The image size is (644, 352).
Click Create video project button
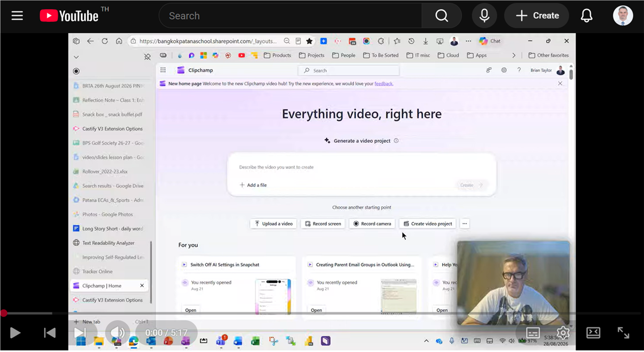[428, 224]
